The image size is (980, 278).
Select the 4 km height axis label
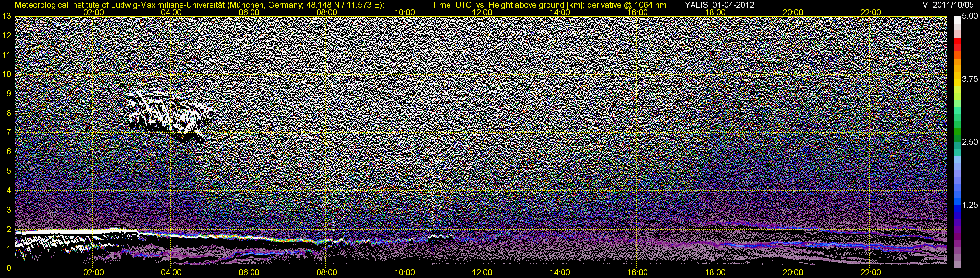point(9,191)
